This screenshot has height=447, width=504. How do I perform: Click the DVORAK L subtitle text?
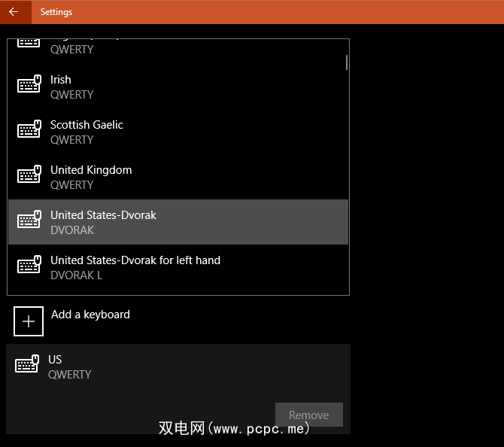click(77, 275)
